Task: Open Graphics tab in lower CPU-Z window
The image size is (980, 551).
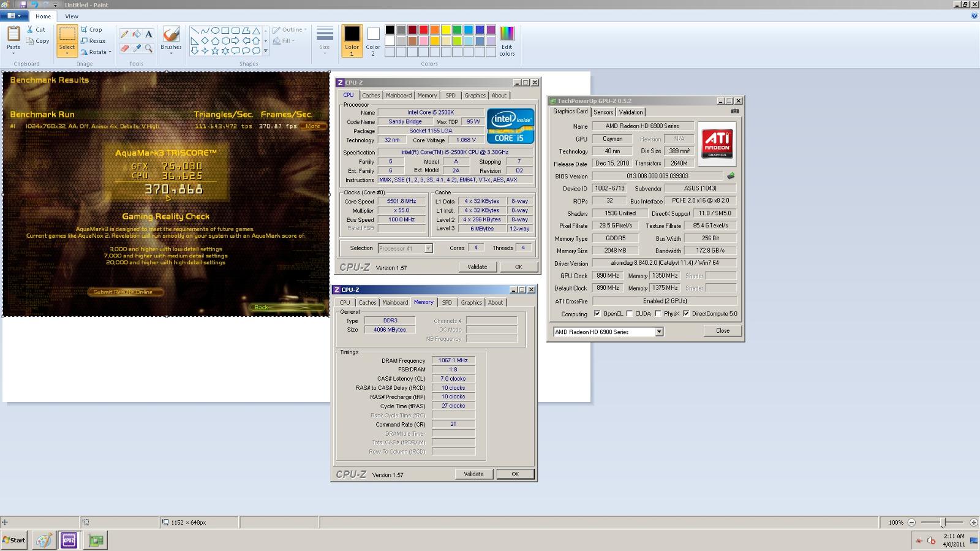Action: point(471,302)
